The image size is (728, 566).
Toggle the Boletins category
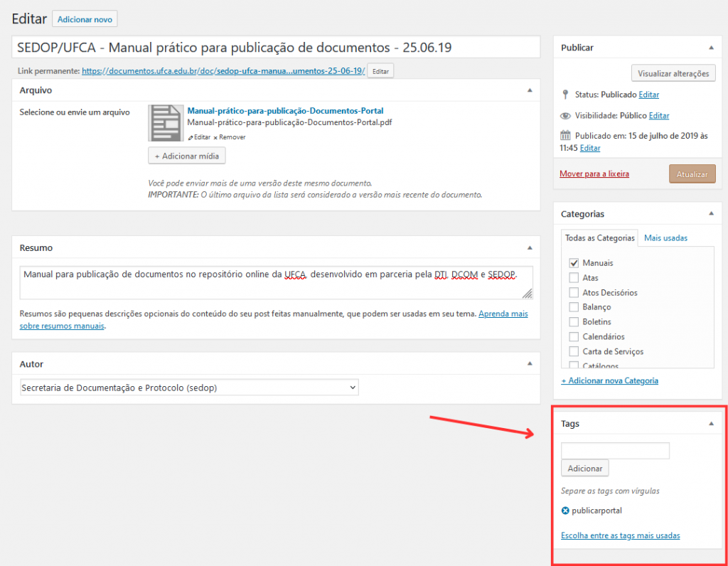point(574,322)
